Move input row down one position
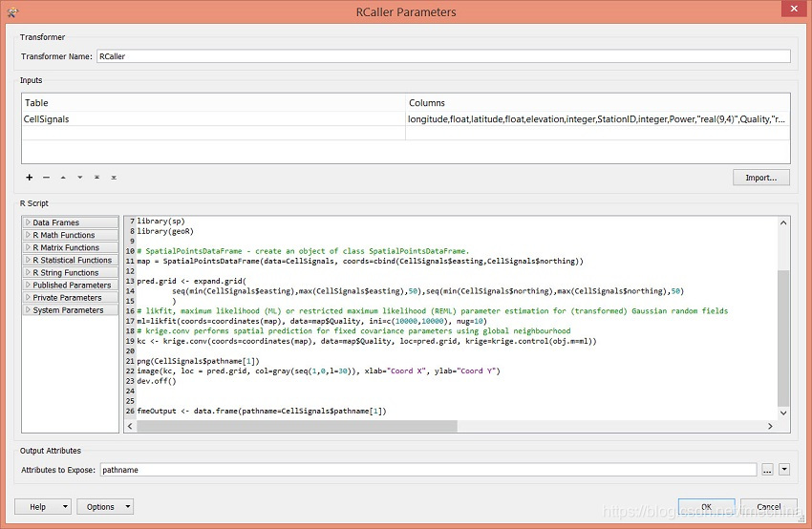The image size is (812, 529). pos(79,178)
